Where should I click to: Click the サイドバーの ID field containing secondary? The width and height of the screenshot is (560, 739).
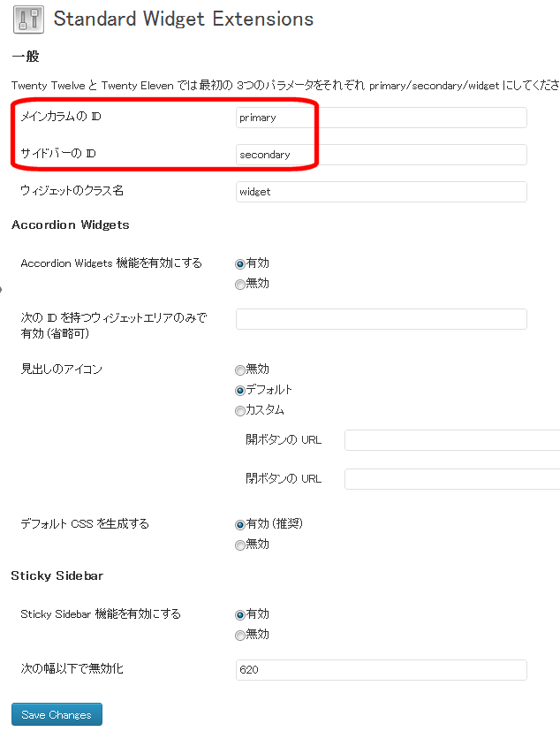pos(381,155)
